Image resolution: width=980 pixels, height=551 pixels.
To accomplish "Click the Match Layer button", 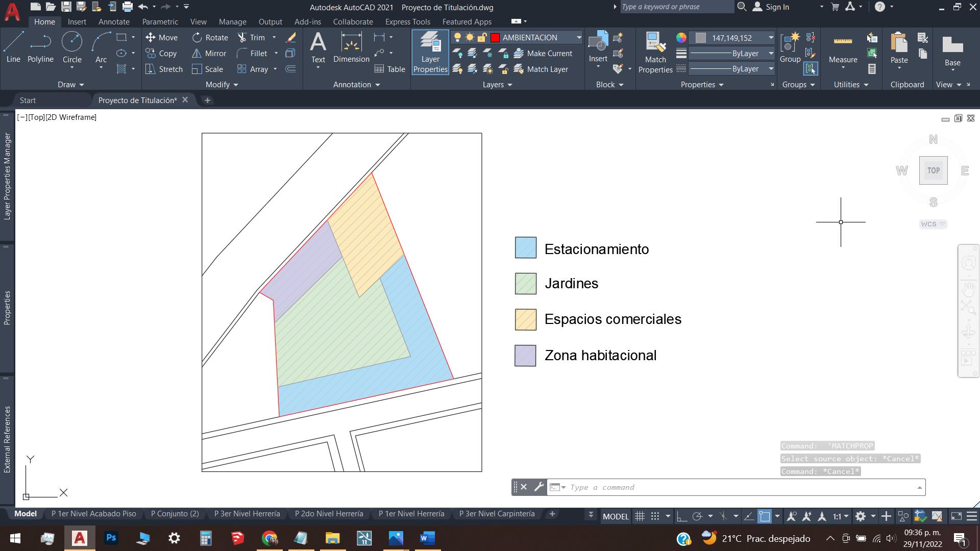I will [541, 69].
